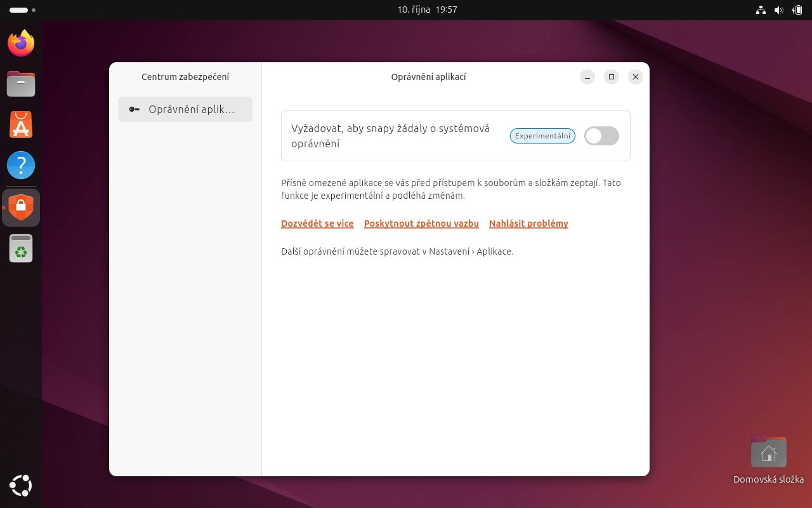This screenshot has height=508, width=812.
Task: Enable the snap system permissions switch
Action: point(601,136)
